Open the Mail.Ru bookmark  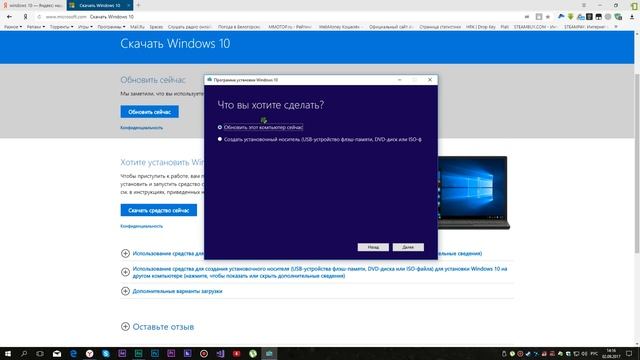137,27
